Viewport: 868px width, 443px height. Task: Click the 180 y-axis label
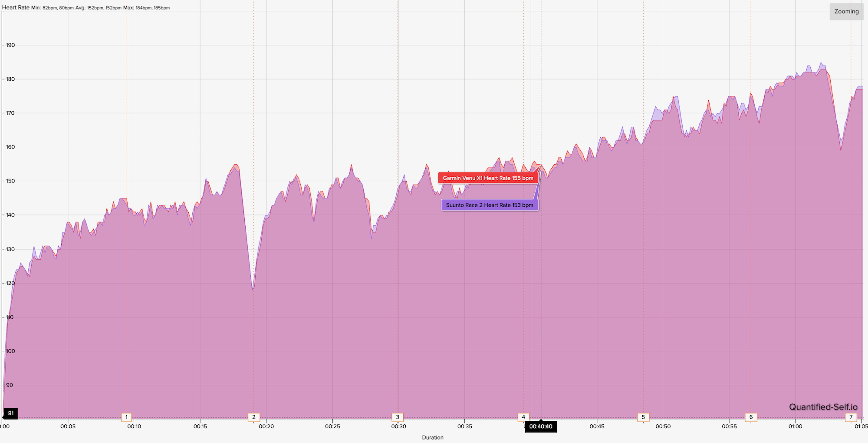point(10,79)
